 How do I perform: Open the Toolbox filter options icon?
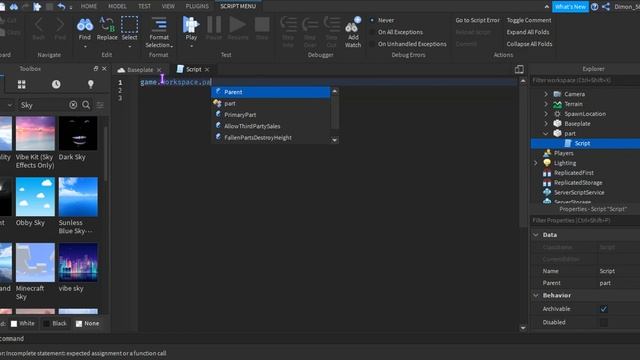pyautogui.click(x=100, y=105)
